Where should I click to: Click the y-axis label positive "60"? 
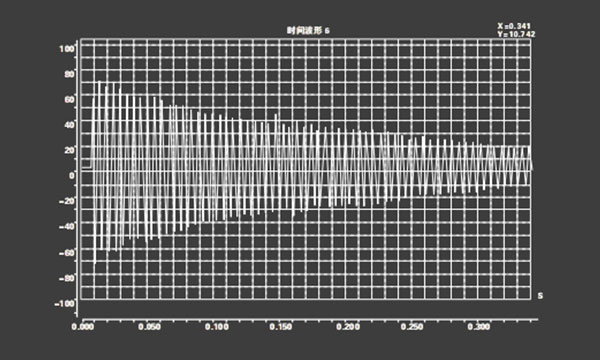[x=69, y=99]
